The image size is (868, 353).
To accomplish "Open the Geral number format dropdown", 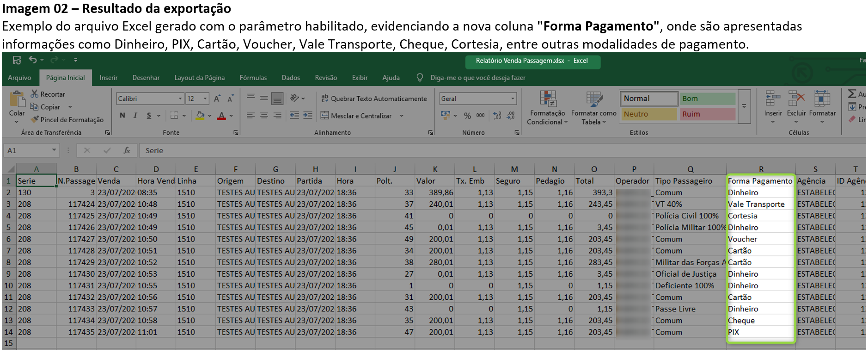I will [513, 99].
